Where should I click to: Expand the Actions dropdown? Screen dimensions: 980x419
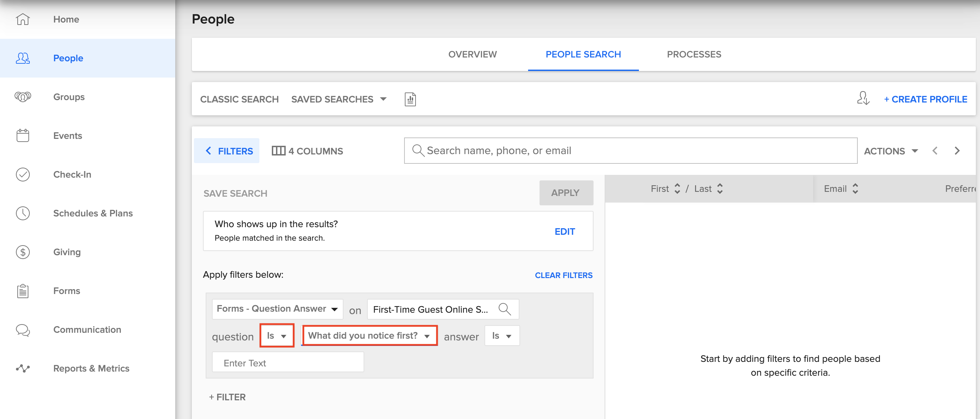coord(891,150)
